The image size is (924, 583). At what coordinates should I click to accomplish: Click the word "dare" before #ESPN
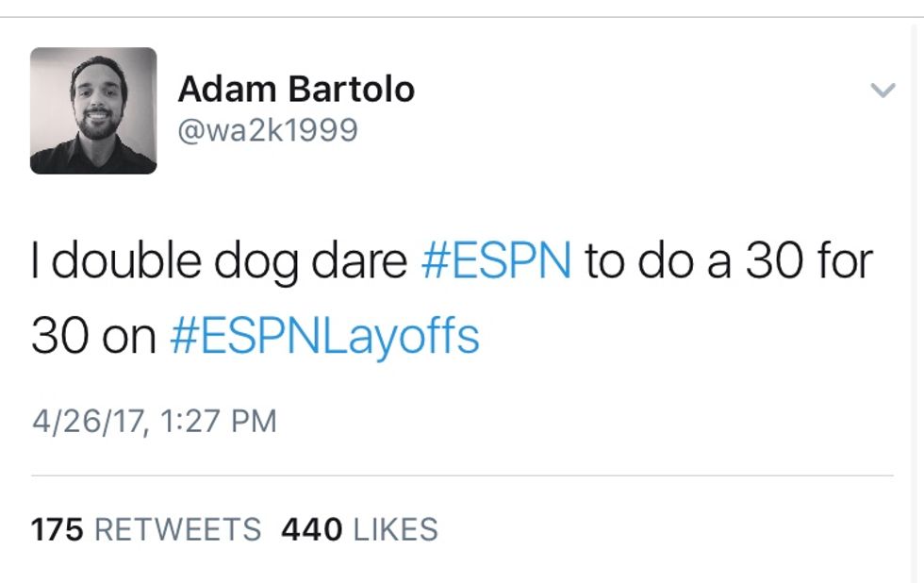coord(370,261)
